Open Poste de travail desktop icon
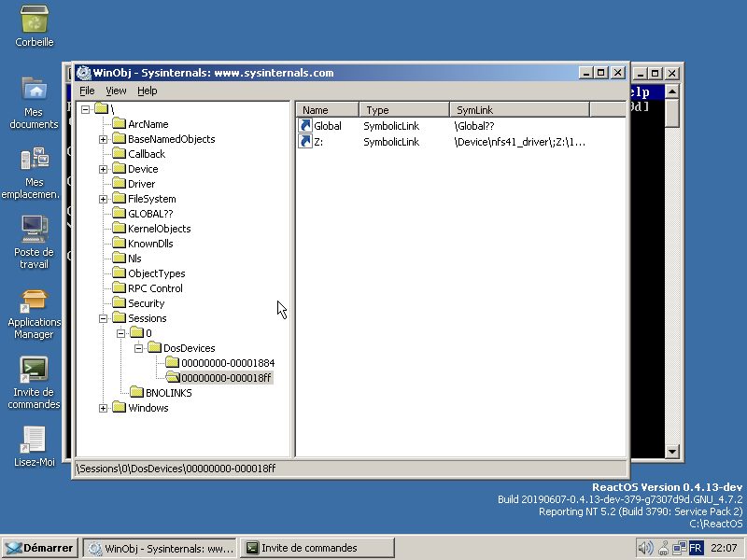 tap(34, 229)
